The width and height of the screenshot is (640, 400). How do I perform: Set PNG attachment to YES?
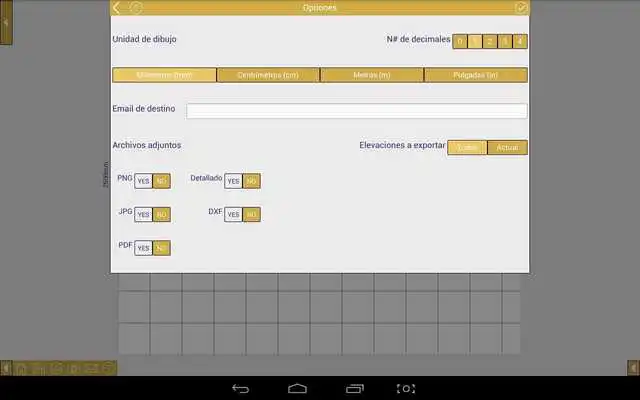[x=143, y=181]
